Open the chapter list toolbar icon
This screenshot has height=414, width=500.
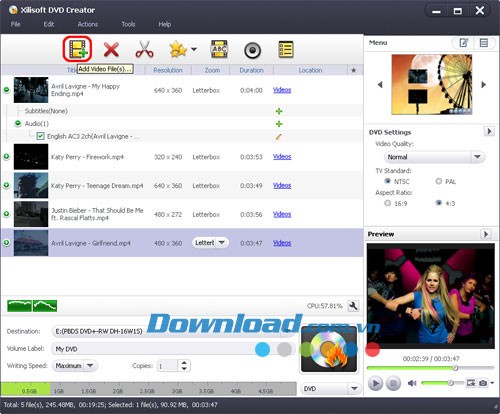coord(286,49)
